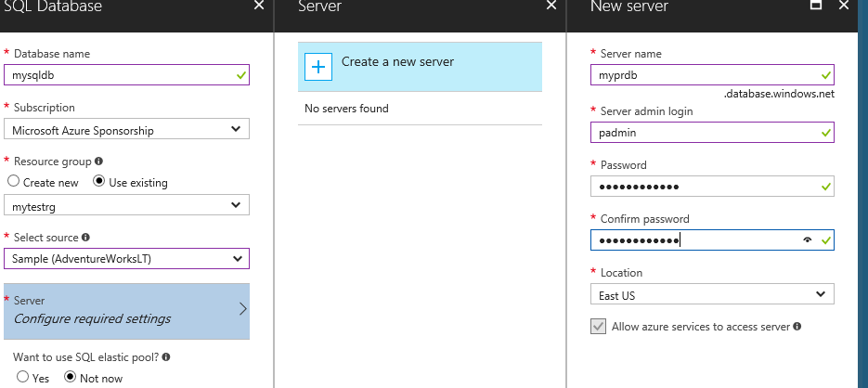Click the Select source info icon

85,237
